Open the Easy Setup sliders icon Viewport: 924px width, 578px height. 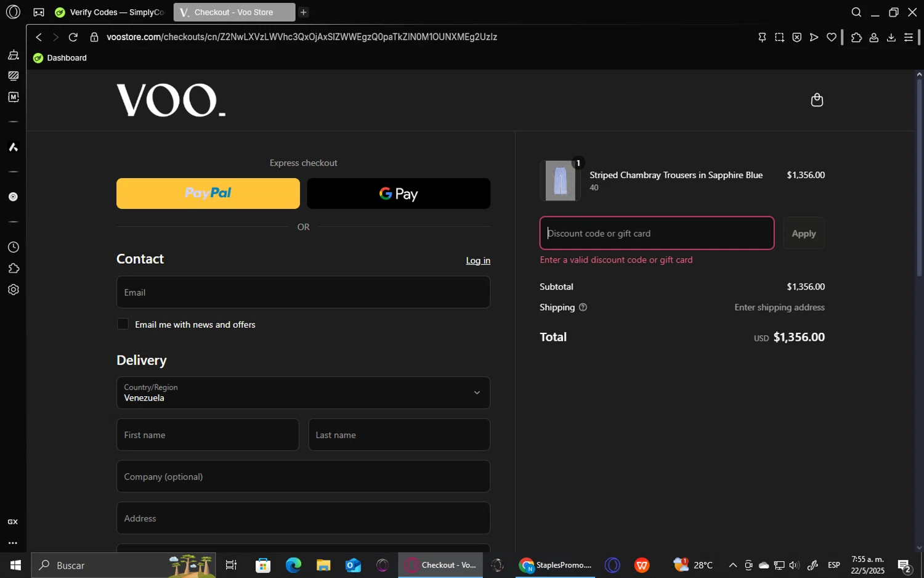(908, 37)
